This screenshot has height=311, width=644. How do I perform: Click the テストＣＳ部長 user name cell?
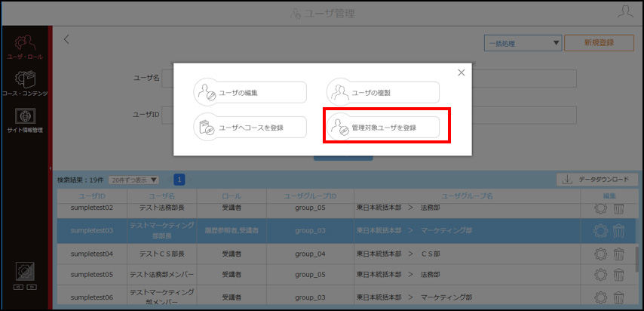(162, 254)
